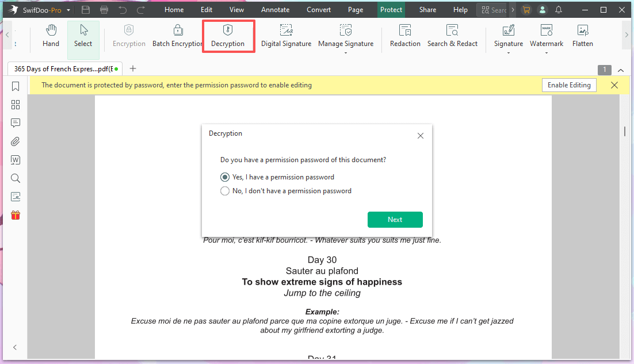
Task: Open the comments panel in the sidebar
Action: click(x=15, y=122)
